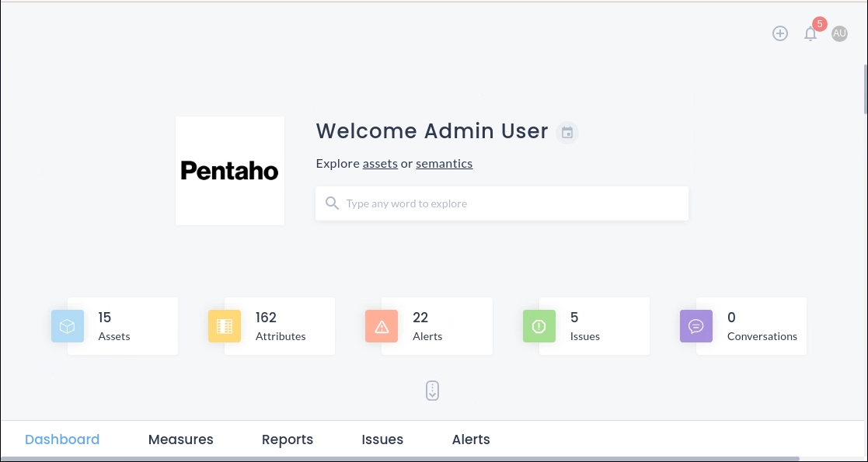The image size is (868, 462).
Task: Click the blue Assets cube icon
Action: pos(68,327)
